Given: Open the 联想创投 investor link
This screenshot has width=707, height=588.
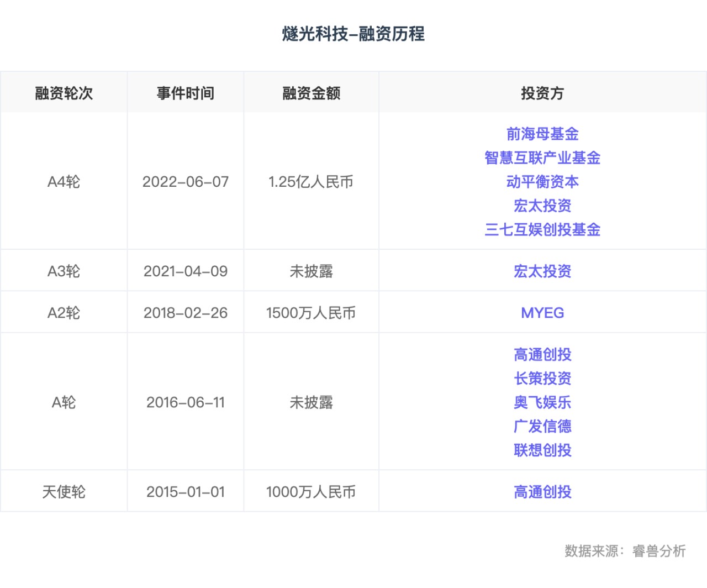Looking at the screenshot, I should (542, 450).
